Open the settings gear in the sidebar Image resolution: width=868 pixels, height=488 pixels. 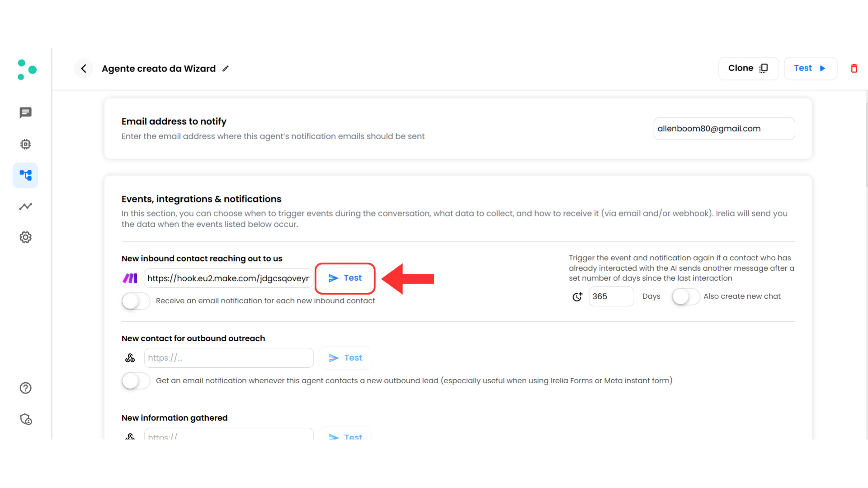point(25,237)
